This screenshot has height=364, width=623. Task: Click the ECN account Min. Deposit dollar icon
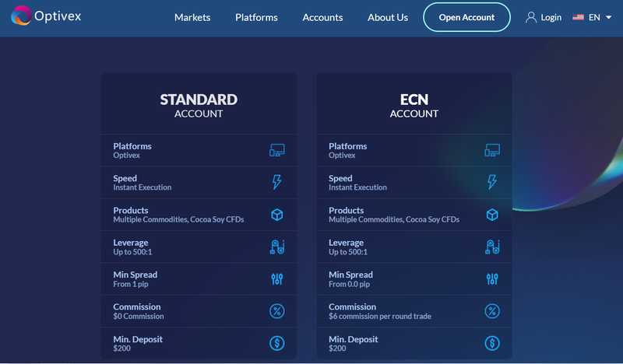[492, 343]
